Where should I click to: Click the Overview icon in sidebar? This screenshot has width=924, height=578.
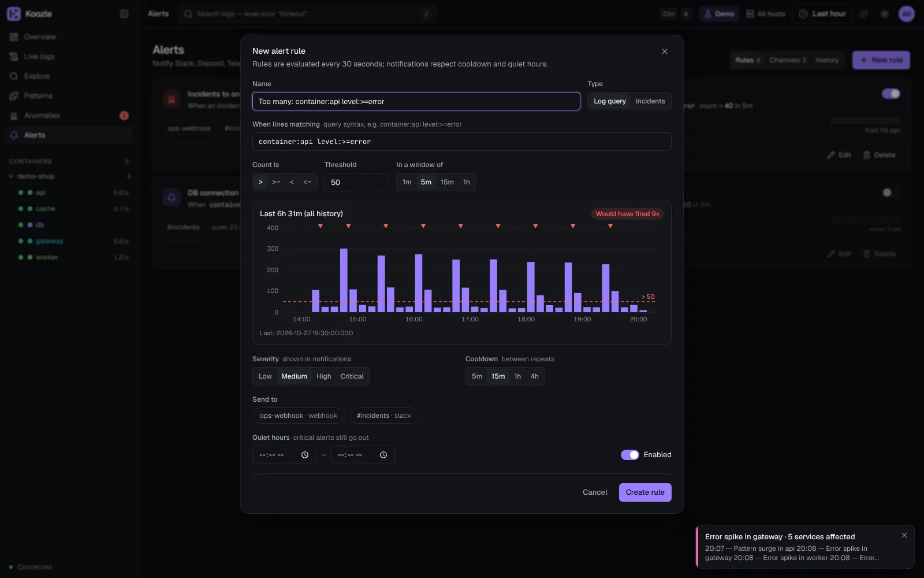(x=14, y=37)
